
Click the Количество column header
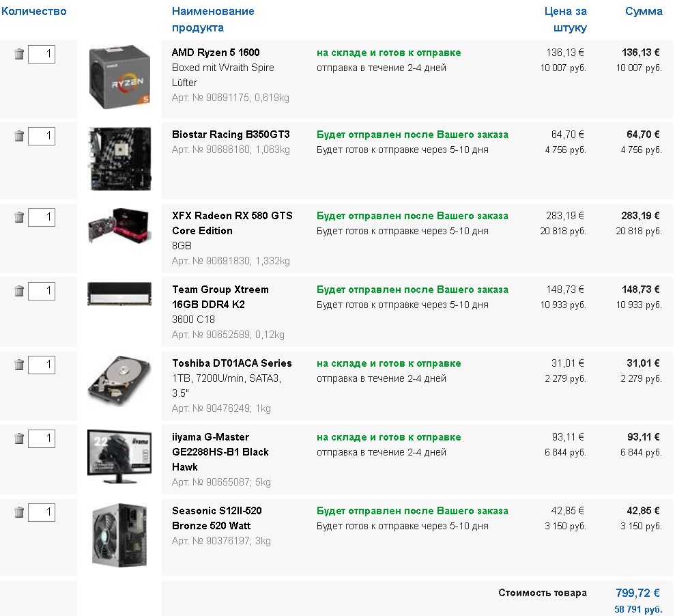(x=34, y=11)
